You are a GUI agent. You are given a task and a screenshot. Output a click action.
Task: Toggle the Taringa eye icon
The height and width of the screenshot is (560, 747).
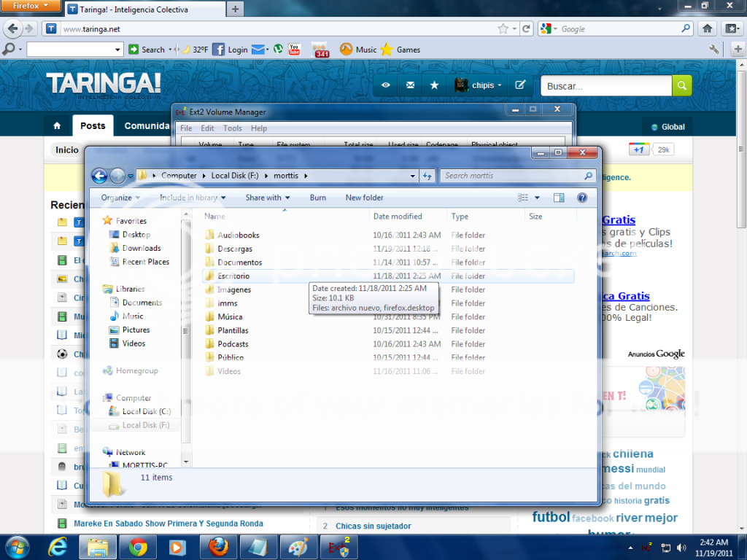[386, 85]
